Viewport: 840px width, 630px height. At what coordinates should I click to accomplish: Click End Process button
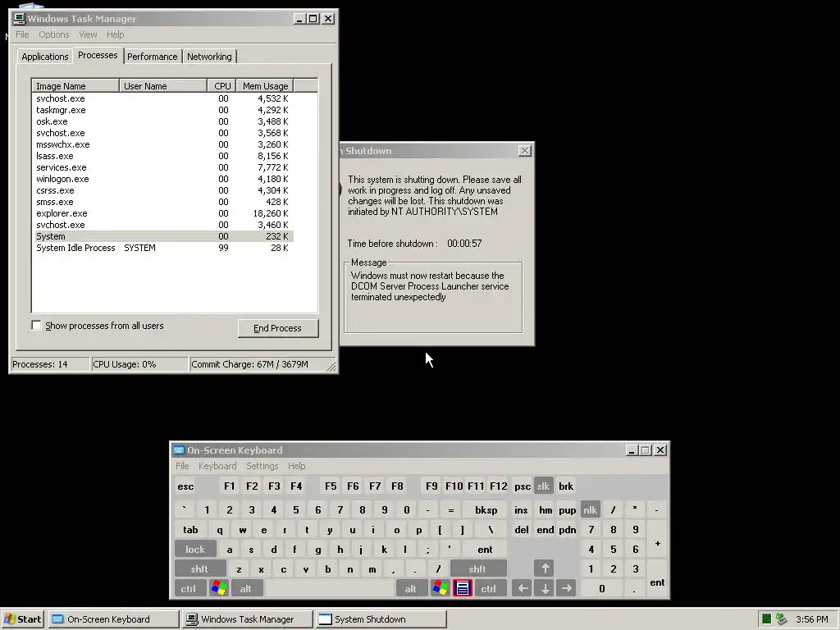pyautogui.click(x=277, y=328)
